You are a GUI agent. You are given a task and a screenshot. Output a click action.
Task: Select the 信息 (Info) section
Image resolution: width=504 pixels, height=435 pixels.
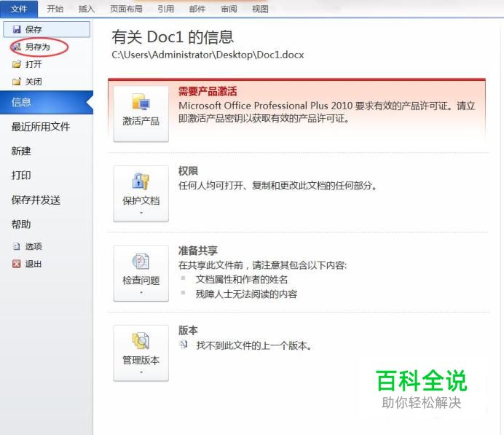[47, 102]
